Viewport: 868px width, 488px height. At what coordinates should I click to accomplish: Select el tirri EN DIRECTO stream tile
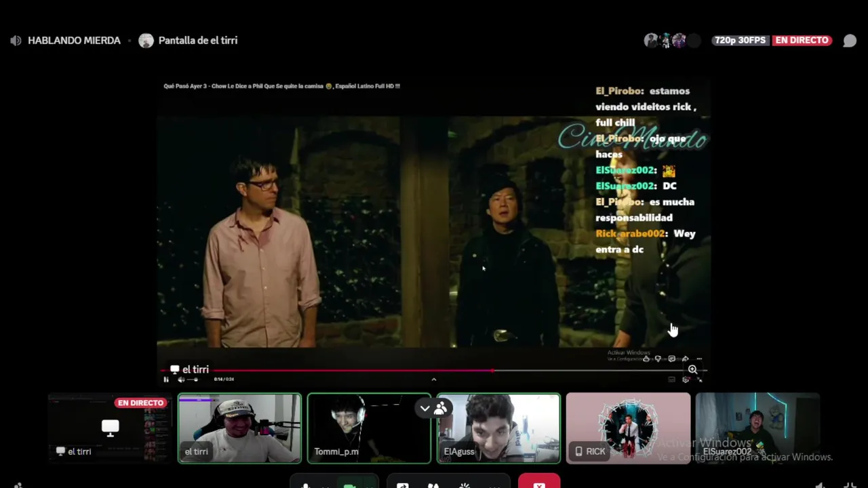pyautogui.click(x=110, y=428)
